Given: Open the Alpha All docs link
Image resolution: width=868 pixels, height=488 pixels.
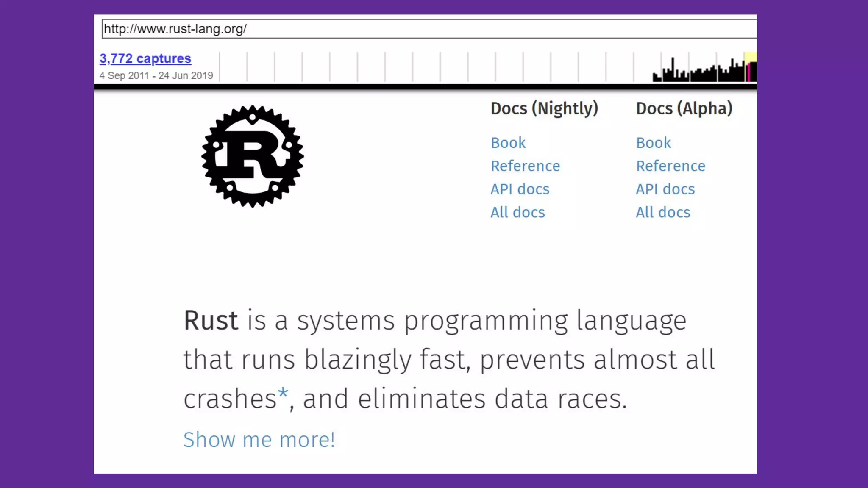Looking at the screenshot, I should (x=663, y=212).
